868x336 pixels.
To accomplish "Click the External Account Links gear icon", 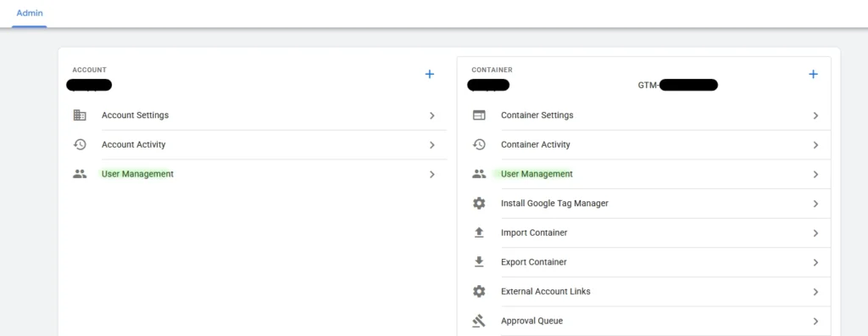I will point(479,292).
